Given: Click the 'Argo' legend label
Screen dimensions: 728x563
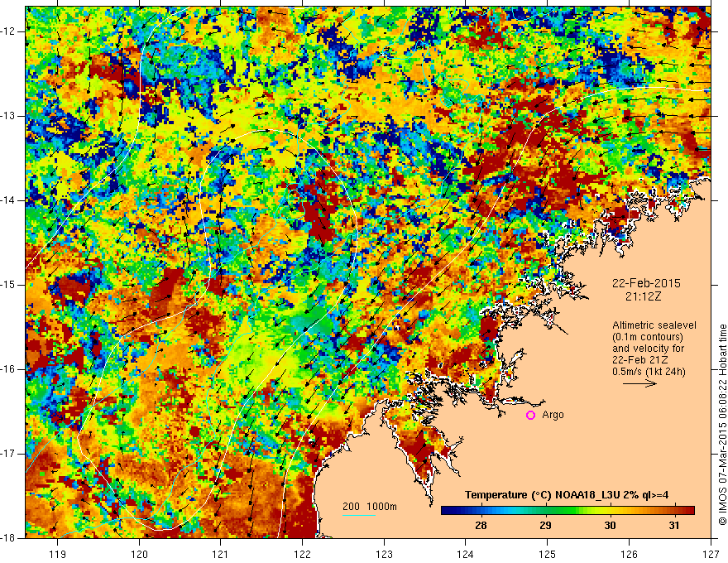Looking at the screenshot, I should pos(553,415).
